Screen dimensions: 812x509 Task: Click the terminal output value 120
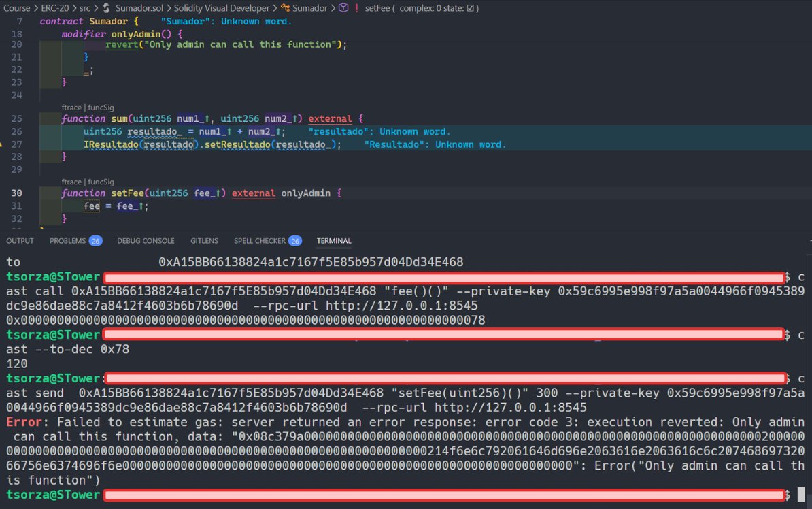pos(16,363)
